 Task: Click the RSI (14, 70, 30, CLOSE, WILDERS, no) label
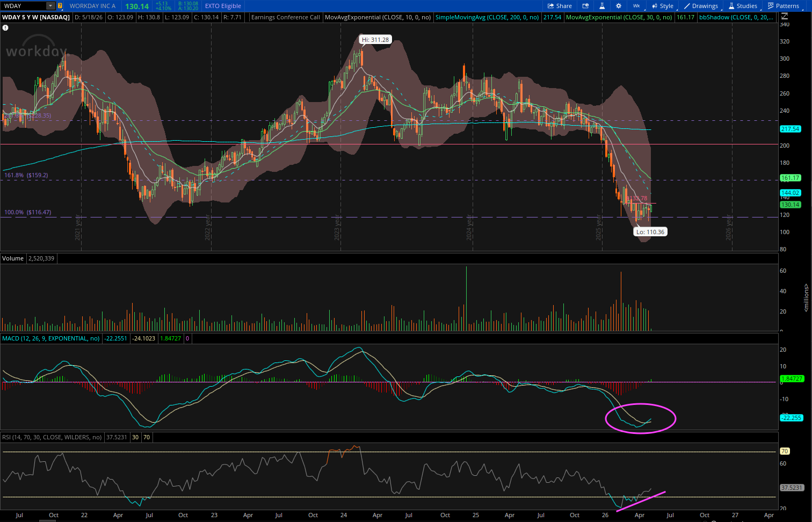click(52, 437)
